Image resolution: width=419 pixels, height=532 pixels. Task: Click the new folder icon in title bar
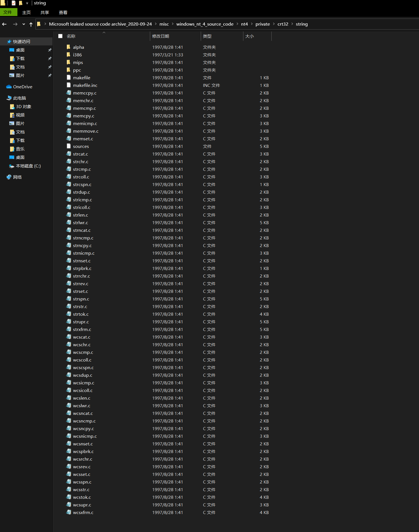point(21,3)
